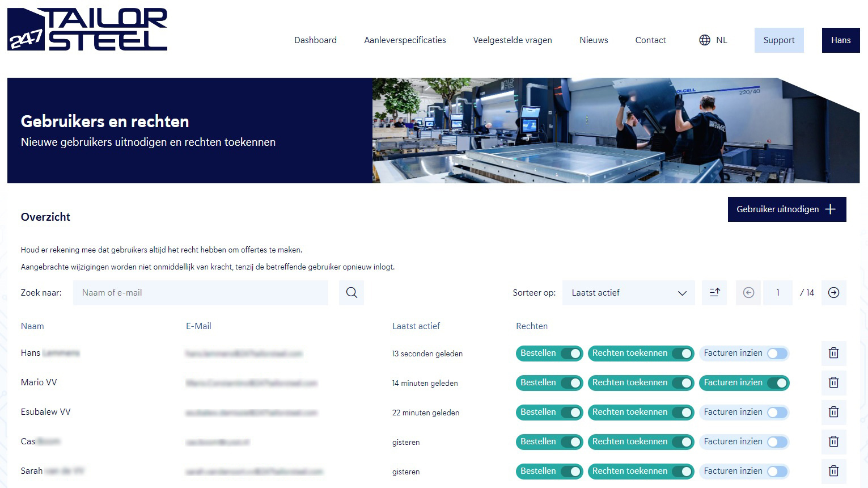868x488 pixels.
Task: Click the previous page arrow
Action: 748,293
